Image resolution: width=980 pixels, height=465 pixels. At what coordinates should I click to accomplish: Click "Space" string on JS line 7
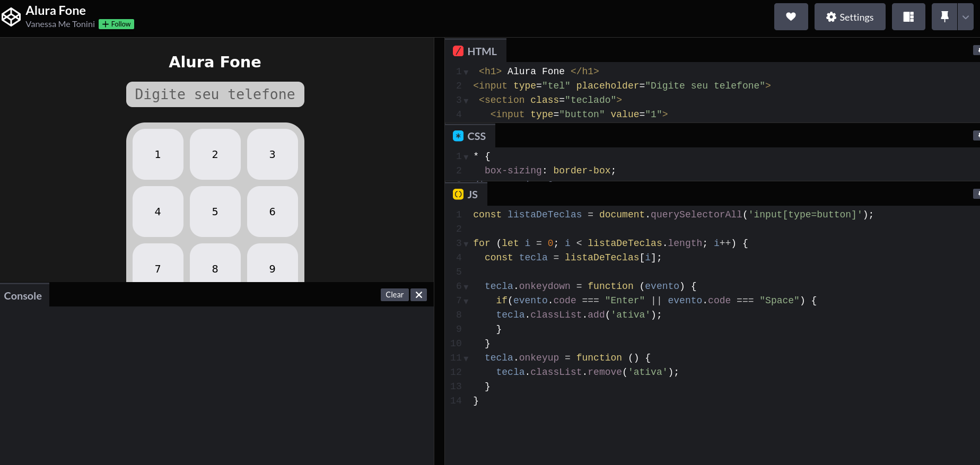pyautogui.click(x=780, y=300)
